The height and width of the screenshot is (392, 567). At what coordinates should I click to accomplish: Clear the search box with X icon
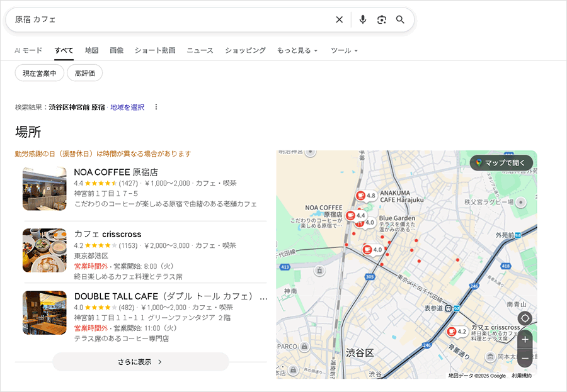point(340,20)
